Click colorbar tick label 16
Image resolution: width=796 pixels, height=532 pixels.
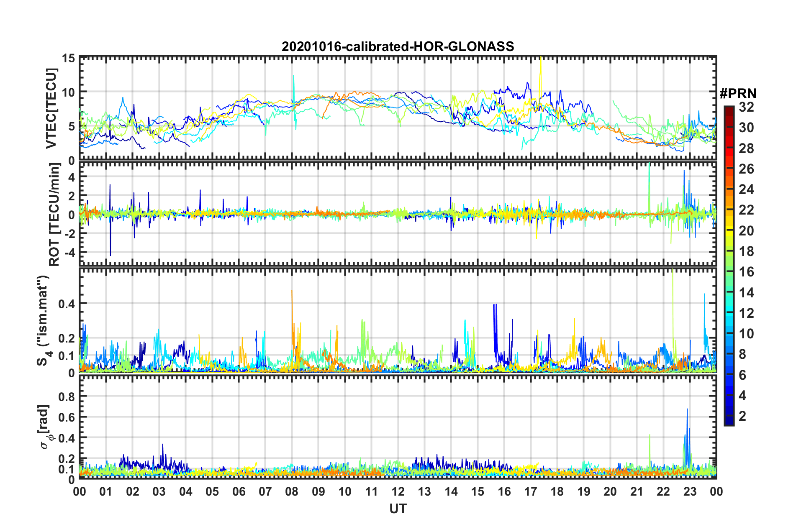746,272
